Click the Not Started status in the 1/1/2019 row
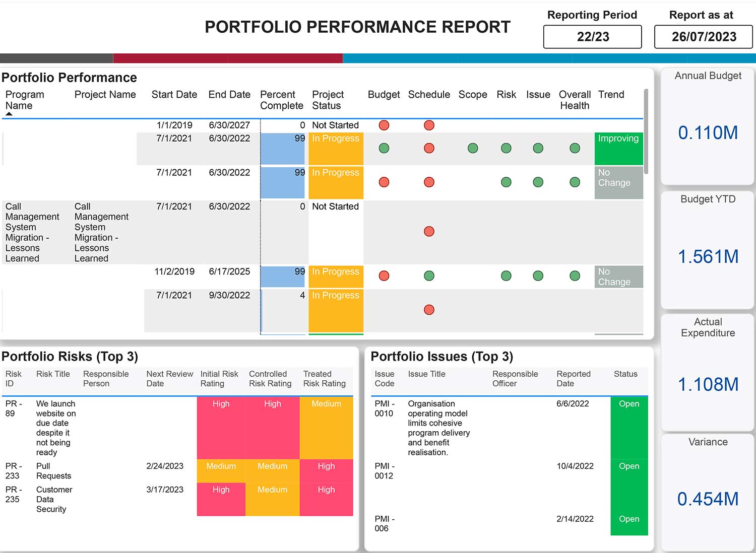756x553 pixels. tap(335, 125)
